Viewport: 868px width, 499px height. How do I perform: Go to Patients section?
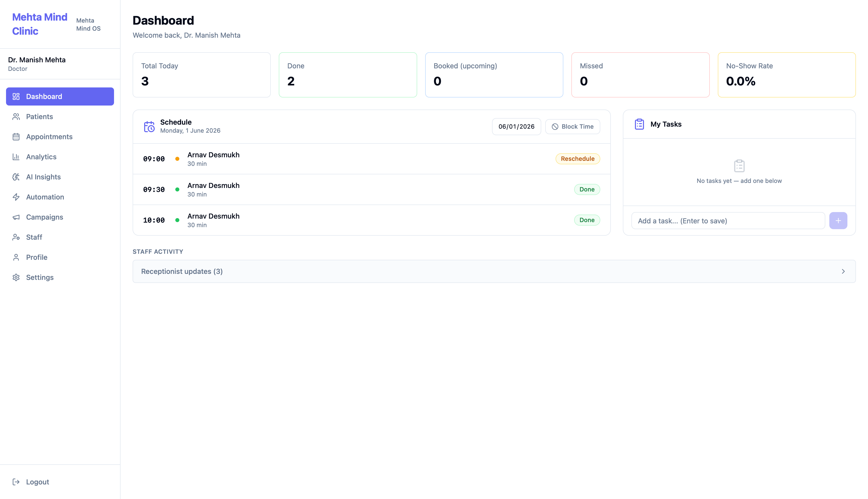click(60, 117)
